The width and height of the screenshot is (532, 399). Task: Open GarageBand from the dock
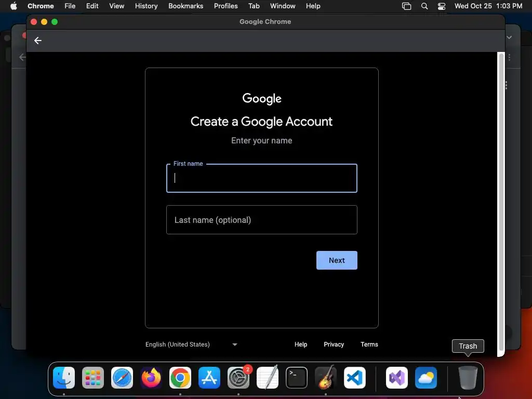(326, 378)
